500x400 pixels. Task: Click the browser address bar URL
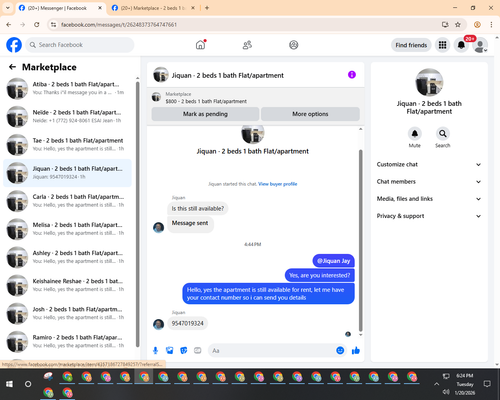click(119, 24)
